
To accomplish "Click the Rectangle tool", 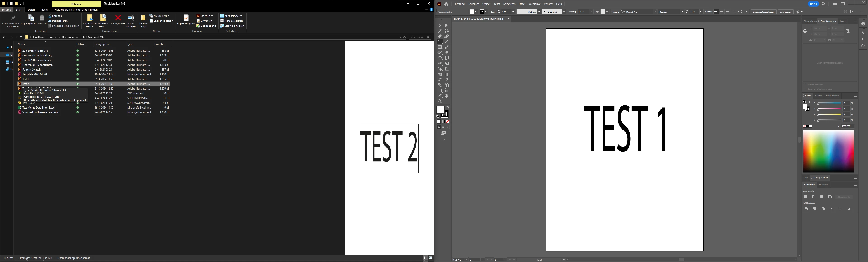I will tap(440, 47).
